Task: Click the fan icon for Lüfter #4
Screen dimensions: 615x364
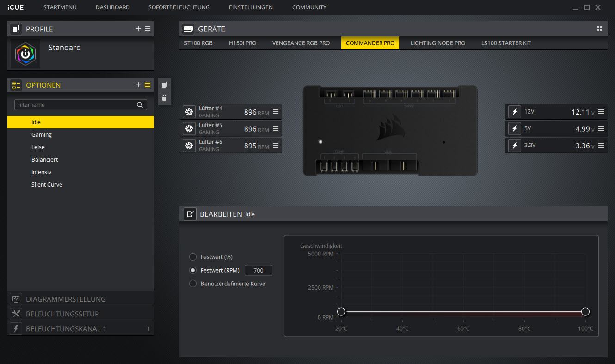Action: [x=188, y=112]
